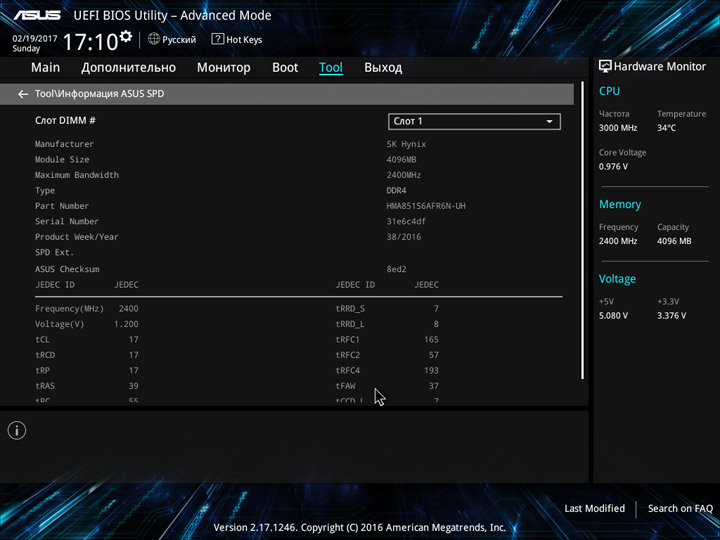720x540 pixels.
Task: Click manufacturer value SK Hynix
Action: coord(406,144)
